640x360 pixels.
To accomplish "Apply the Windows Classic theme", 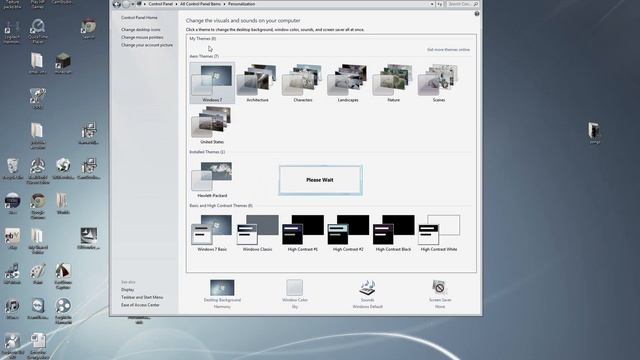I will pyautogui.click(x=258, y=233).
